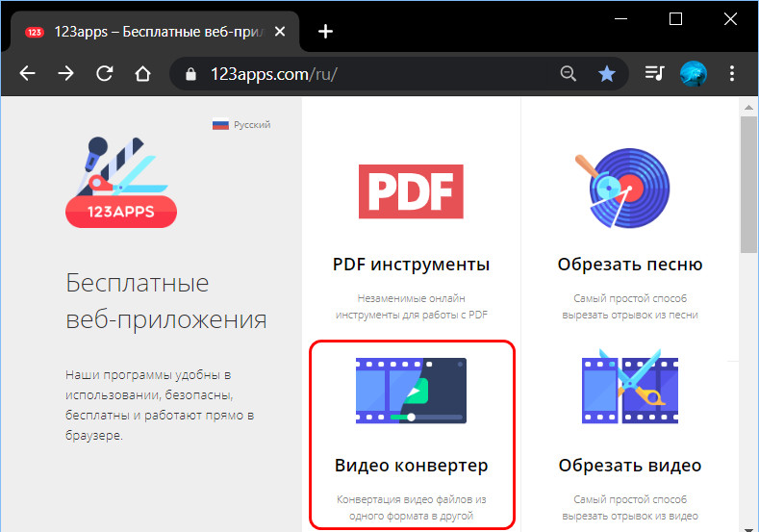759x532 pixels.
Task: Open the browser profile avatar
Action: [x=694, y=73]
